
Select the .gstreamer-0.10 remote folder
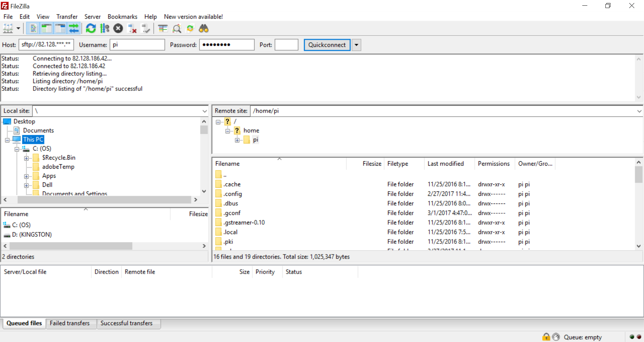pos(244,223)
